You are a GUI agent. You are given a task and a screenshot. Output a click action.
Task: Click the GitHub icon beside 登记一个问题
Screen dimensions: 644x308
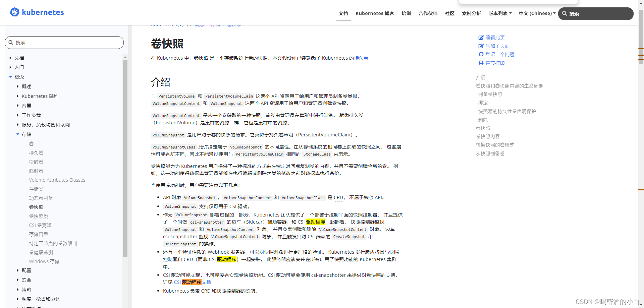point(481,54)
